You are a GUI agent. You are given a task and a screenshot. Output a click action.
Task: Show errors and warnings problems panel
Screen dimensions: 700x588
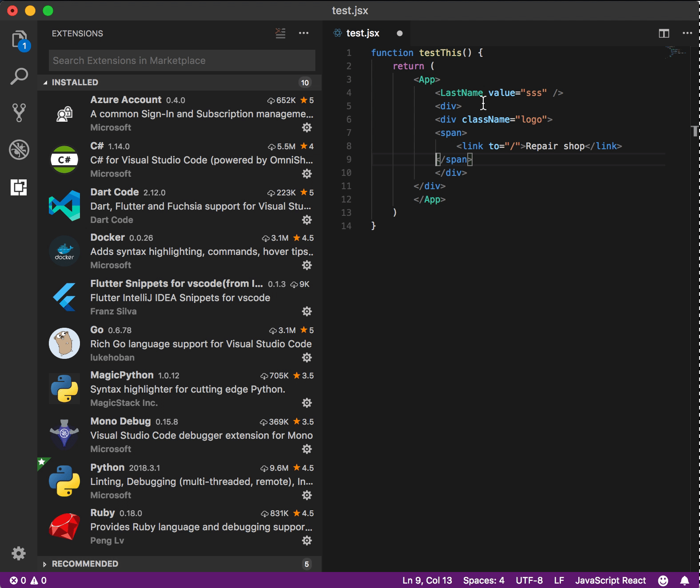pos(28,580)
